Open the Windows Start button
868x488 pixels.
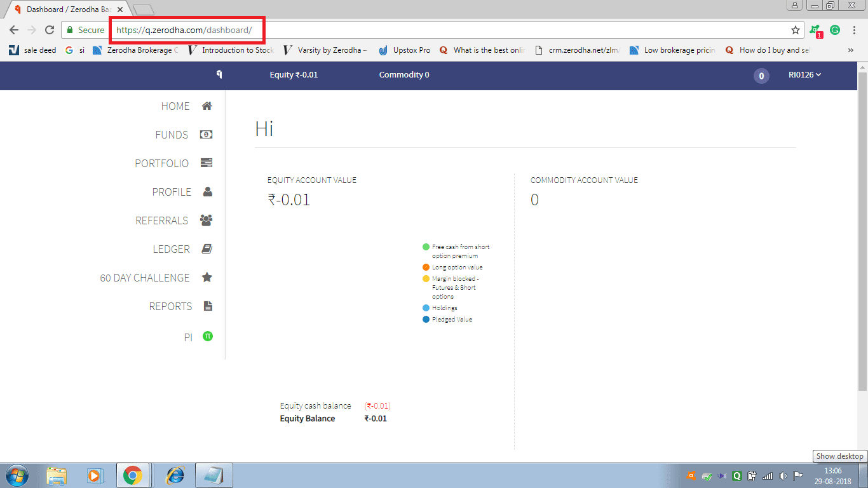pos(17,476)
